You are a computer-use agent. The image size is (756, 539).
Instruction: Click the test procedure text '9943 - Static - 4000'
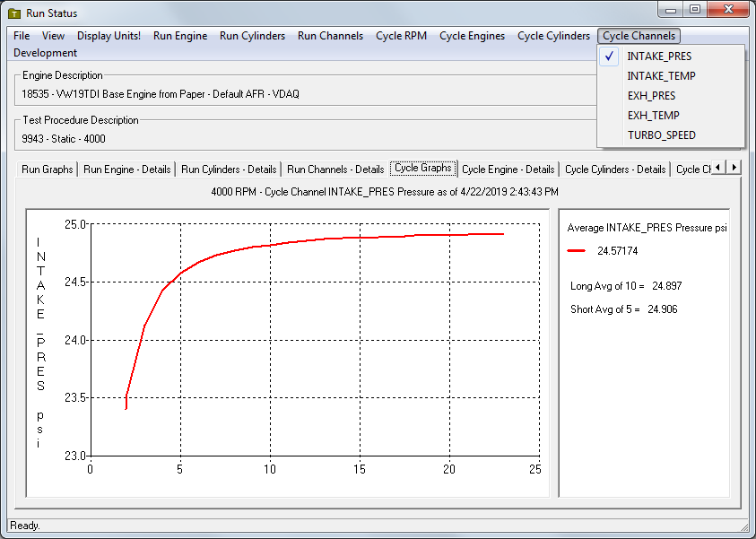pos(64,139)
